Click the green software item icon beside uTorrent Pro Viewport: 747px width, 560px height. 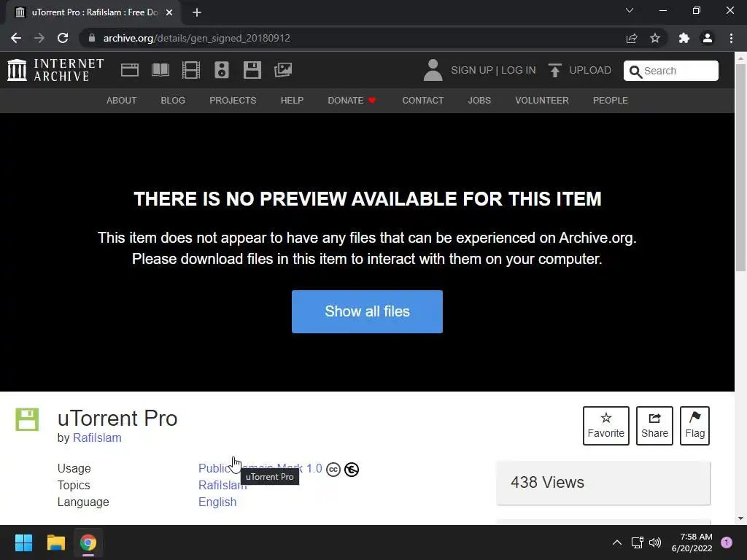click(x=27, y=419)
